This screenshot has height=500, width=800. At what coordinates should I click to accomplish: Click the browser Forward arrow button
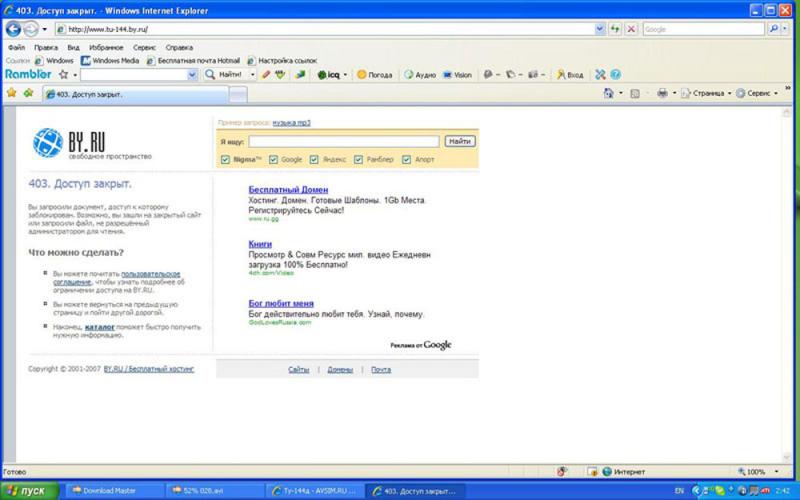click(x=31, y=29)
